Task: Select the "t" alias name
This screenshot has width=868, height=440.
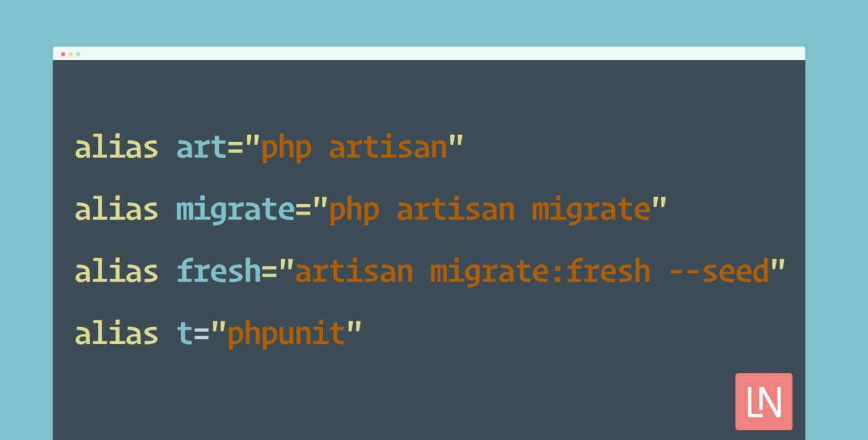Action: [x=185, y=335]
